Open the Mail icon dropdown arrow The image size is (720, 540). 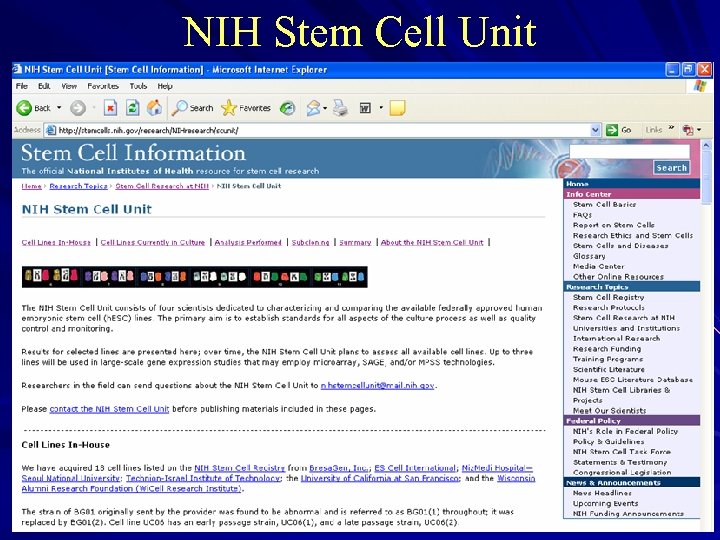tap(325, 108)
